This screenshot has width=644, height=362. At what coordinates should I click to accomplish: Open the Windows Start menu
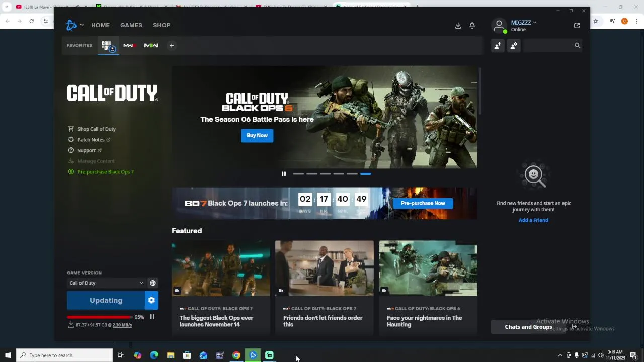(8, 355)
